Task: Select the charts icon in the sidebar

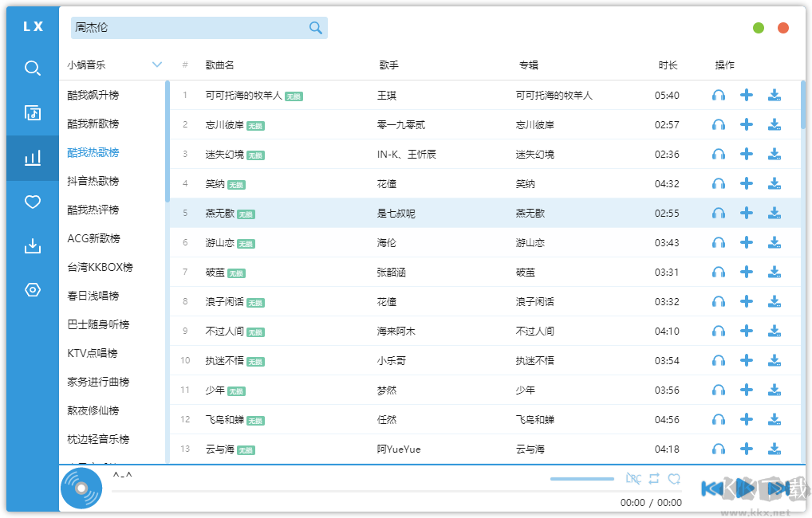Action: (32, 158)
